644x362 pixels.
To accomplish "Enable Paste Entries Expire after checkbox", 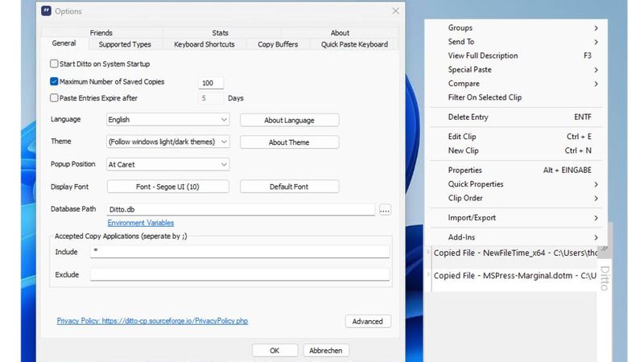I will pyautogui.click(x=54, y=98).
